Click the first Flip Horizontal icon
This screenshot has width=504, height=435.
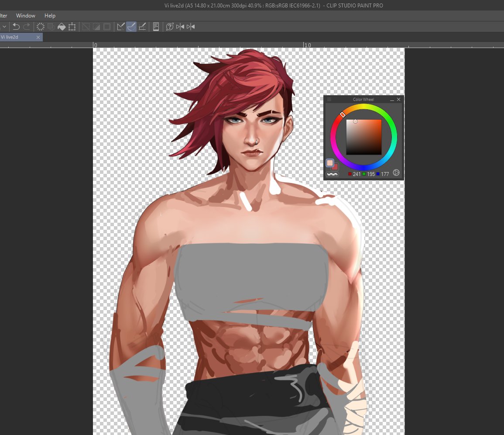(180, 27)
